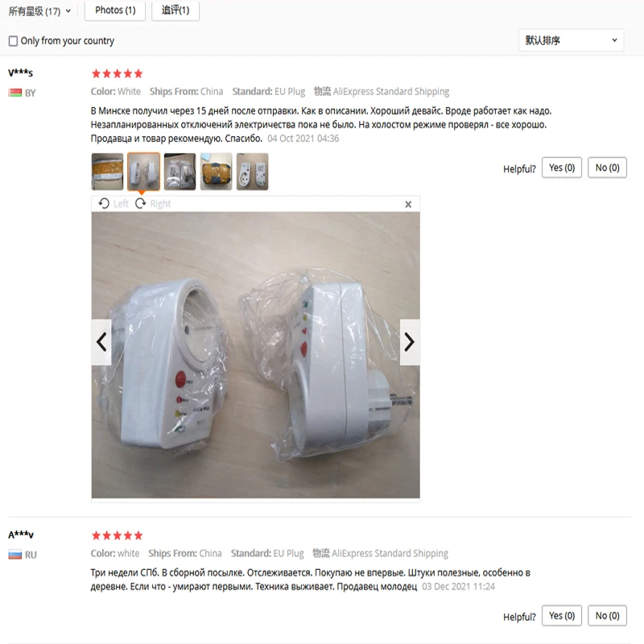644x644 pixels.
Task: Go to the next review photo
Action: click(x=410, y=341)
